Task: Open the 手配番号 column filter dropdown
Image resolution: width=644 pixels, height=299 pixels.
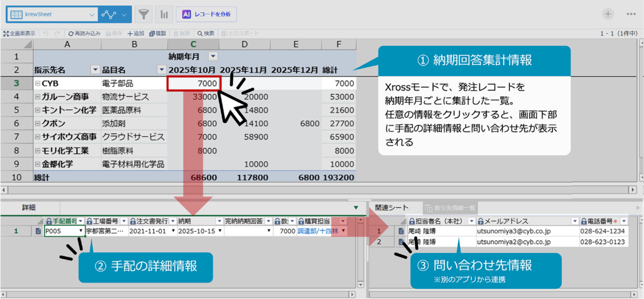Action: (x=80, y=221)
